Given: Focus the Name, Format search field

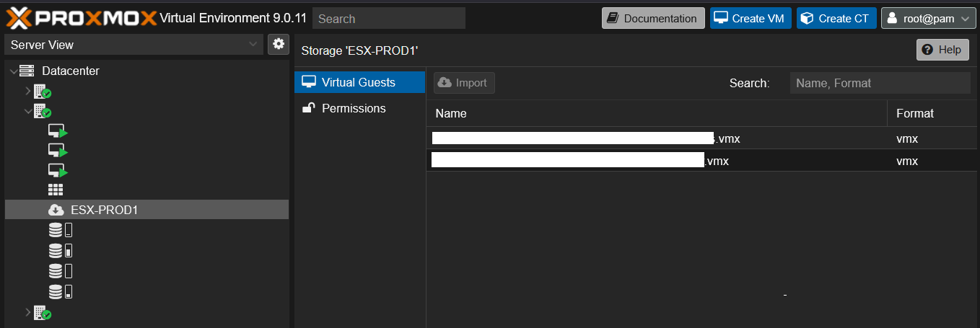Looking at the screenshot, I should pos(879,83).
